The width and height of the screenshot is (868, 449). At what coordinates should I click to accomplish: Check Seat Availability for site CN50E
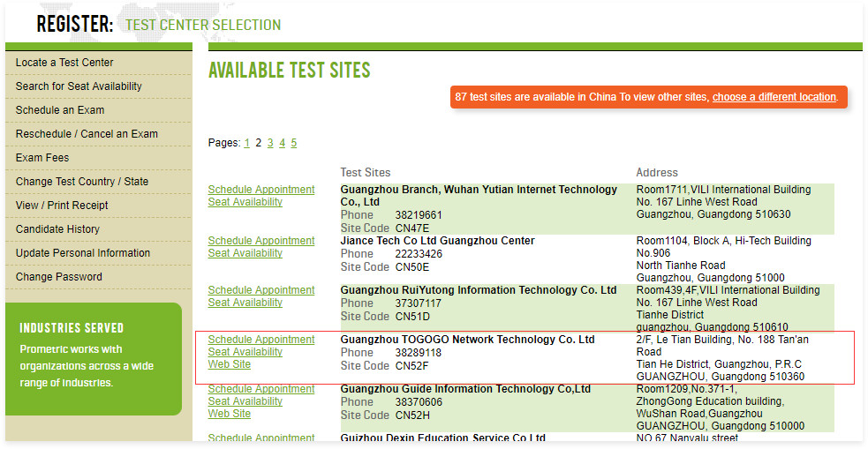pos(245,252)
